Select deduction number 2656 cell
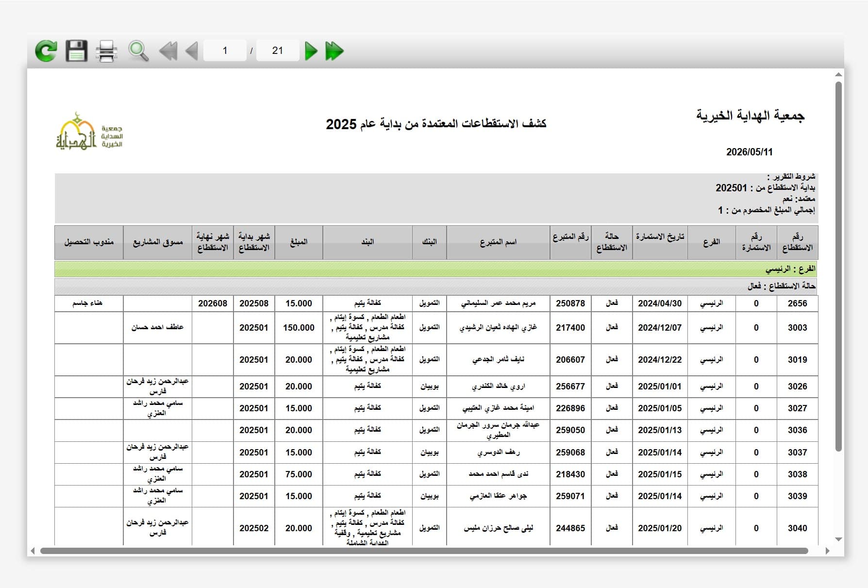 click(797, 303)
